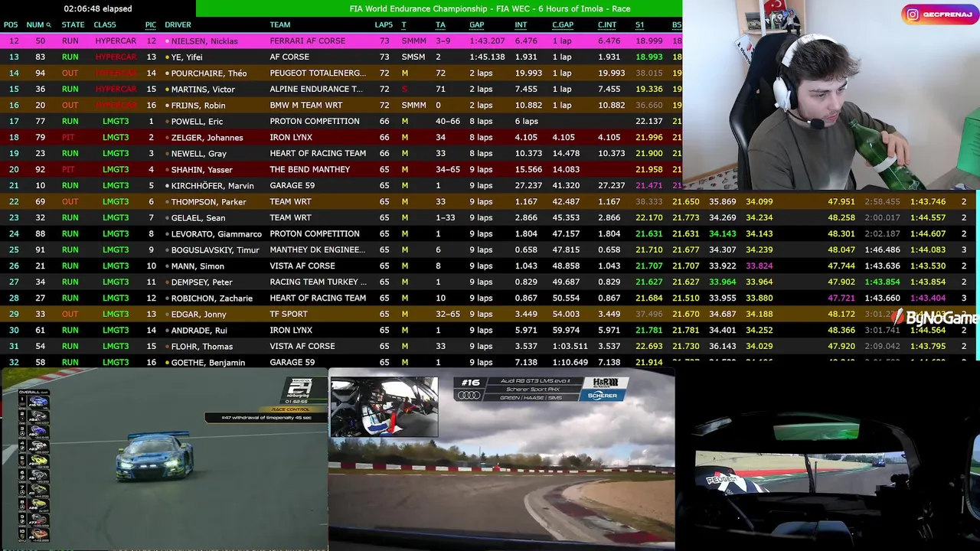The width and height of the screenshot is (980, 551).
Task: Click team ALPINE ENDURANCE T...
Action: click(316, 90)
